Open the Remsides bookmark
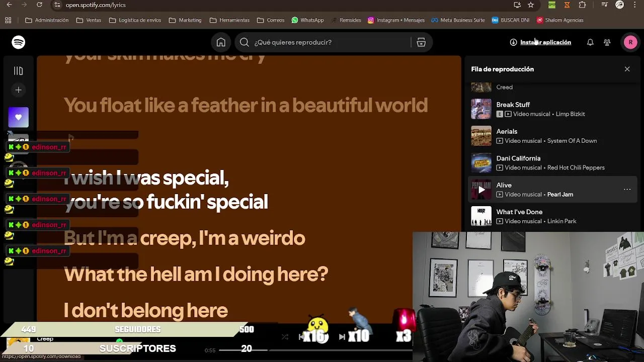 pos(346,20)
